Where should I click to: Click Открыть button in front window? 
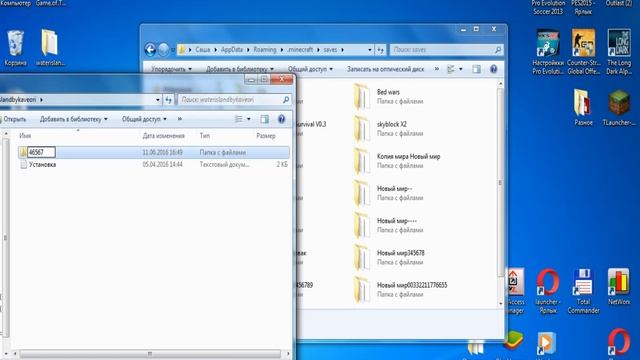coord(14,119)
